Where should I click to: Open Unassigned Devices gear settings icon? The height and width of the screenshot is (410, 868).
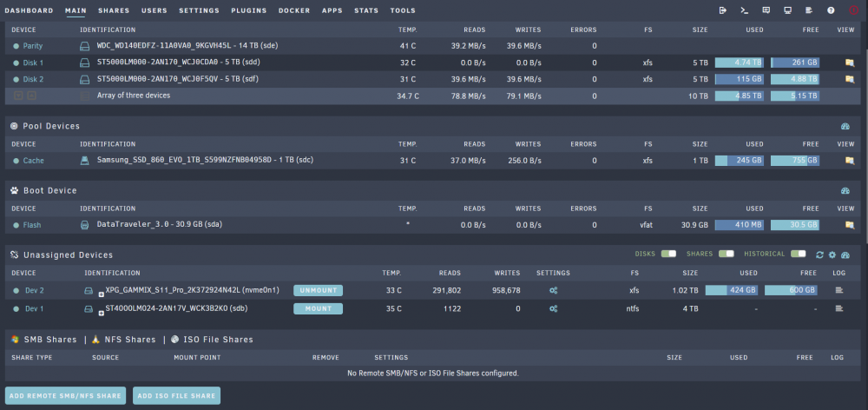tap(832, 255)
